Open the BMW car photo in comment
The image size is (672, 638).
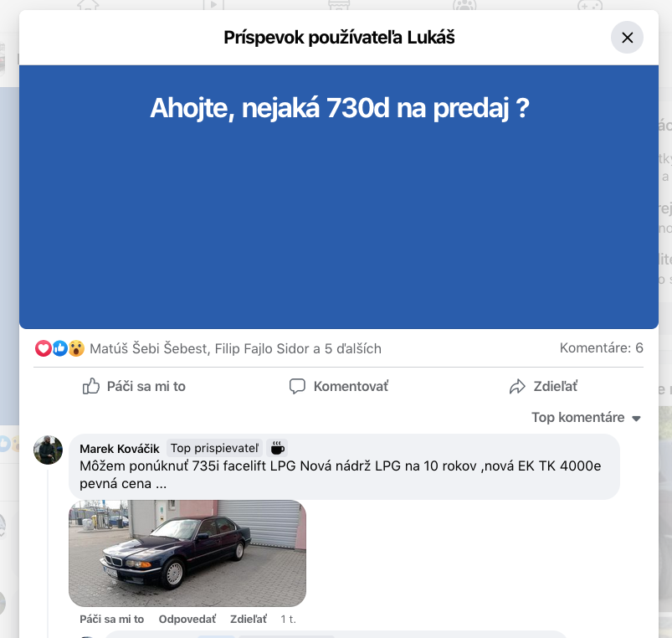pyautogui.click(x=187, y=553)
